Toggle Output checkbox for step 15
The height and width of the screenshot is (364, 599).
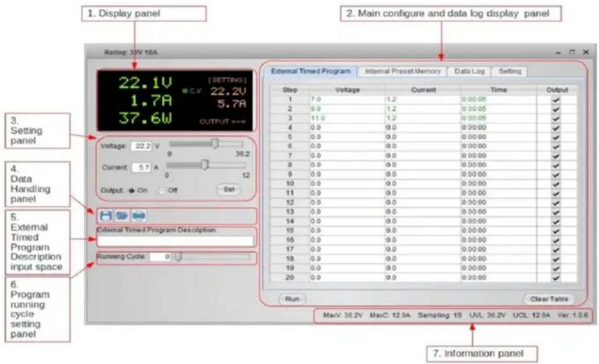click(557, 230)
